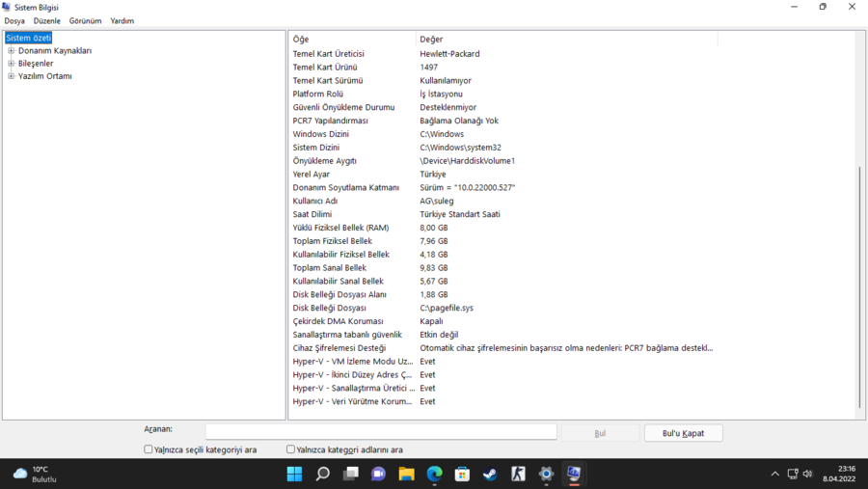Click the Değer column header
Screen dimensions: 868x489
(567, 40)
